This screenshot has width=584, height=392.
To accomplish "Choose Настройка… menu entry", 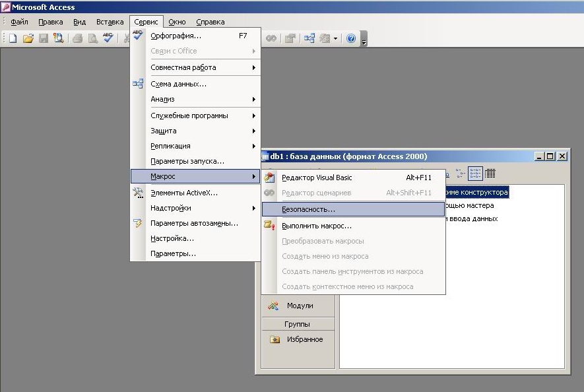I will 195,238.
